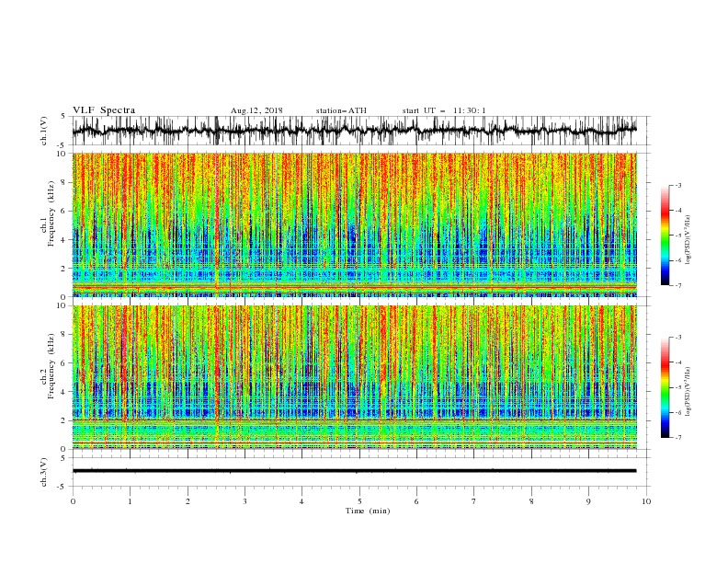Click the ch.1 voltage waveform trace
This screenshot has width=728, height=563.
354,131
